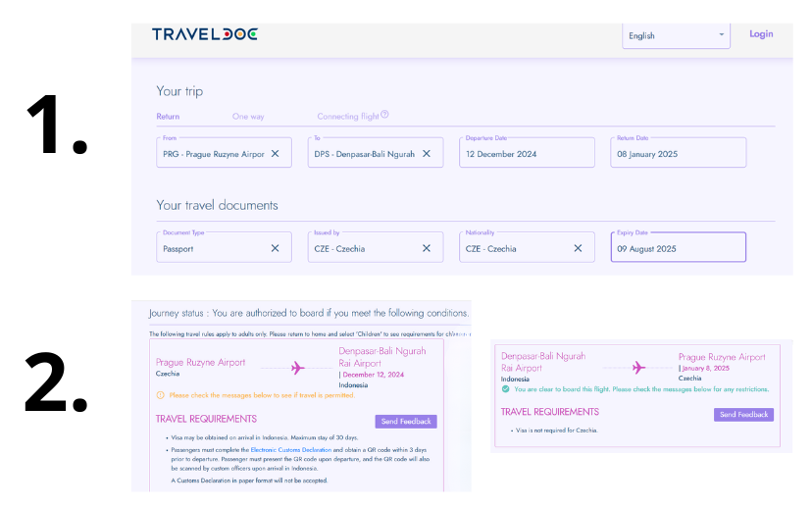This screenshot has height=507, width=812.
Task: Switch to the One way tab
Action: click(x=248, y=117)
